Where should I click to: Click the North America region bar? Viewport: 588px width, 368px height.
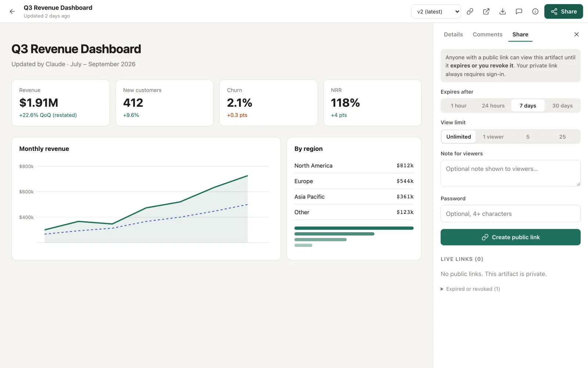tap(354, 228)
